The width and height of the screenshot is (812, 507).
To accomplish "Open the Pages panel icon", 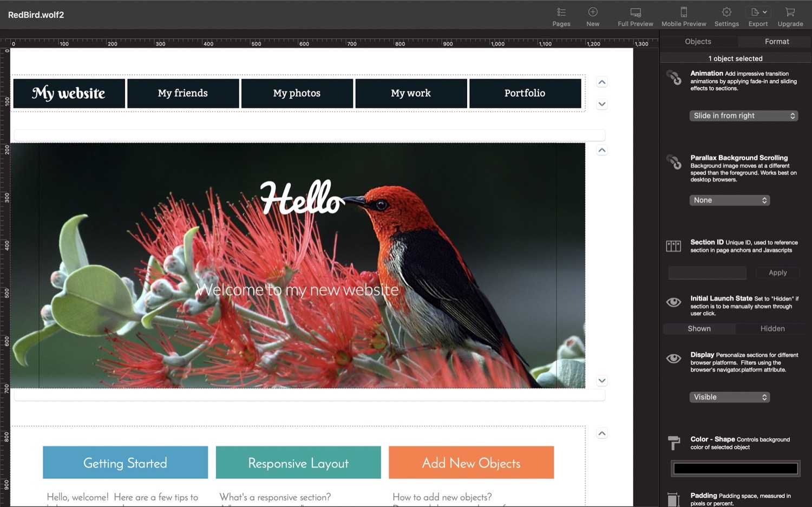I will [561, 12].
